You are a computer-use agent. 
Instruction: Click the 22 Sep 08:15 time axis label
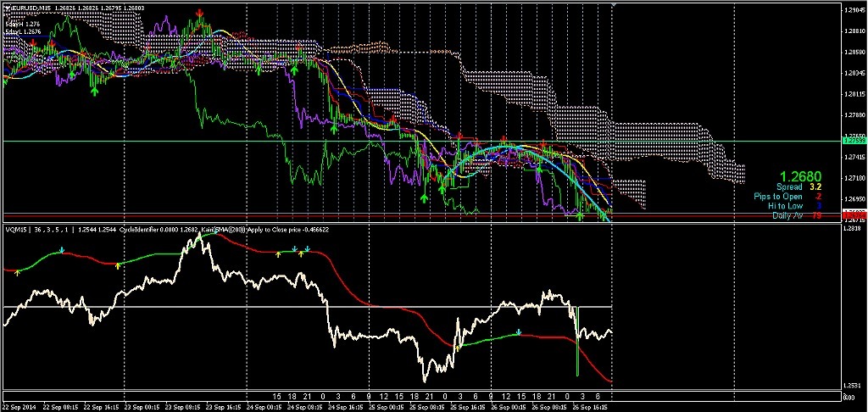coord(60,406)
